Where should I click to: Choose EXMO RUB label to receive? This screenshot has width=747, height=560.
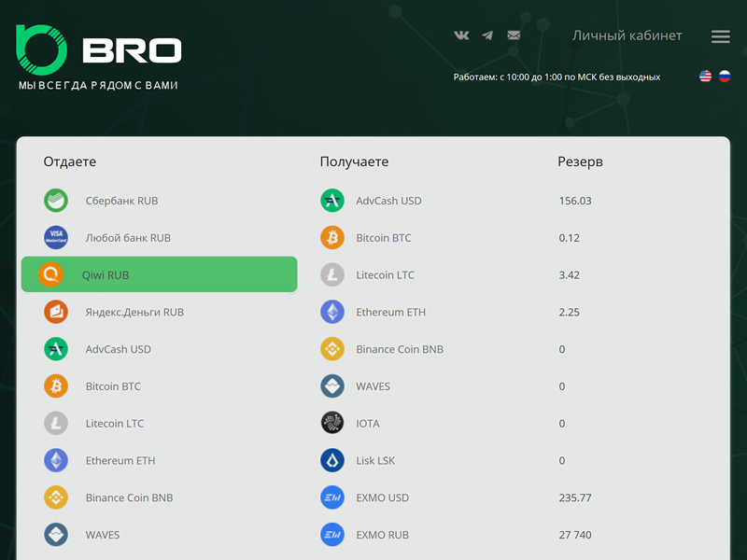pos(383,535)
